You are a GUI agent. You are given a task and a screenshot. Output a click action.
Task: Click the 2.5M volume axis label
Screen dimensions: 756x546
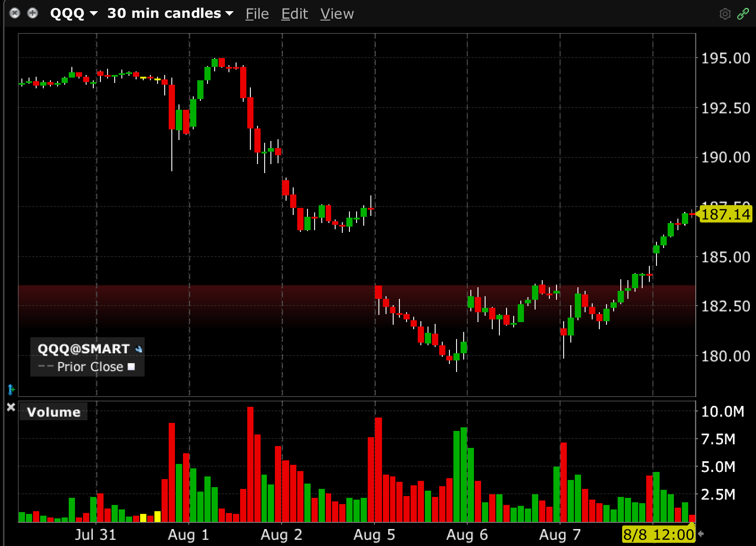pos(718,494)
